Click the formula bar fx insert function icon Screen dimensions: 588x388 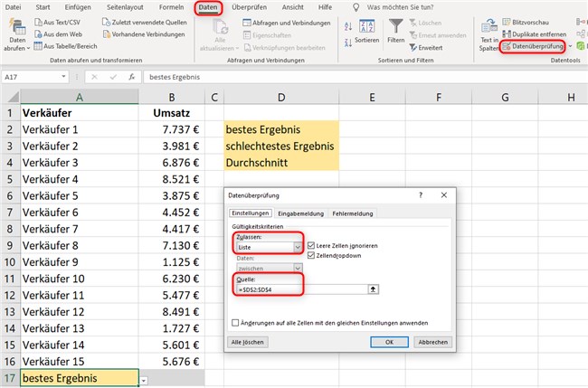click(132, 77)
